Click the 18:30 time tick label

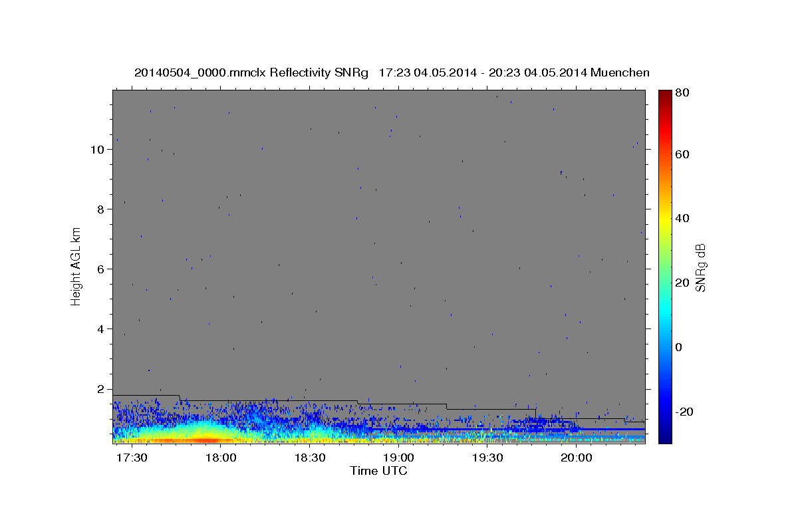tap(310, 458)
